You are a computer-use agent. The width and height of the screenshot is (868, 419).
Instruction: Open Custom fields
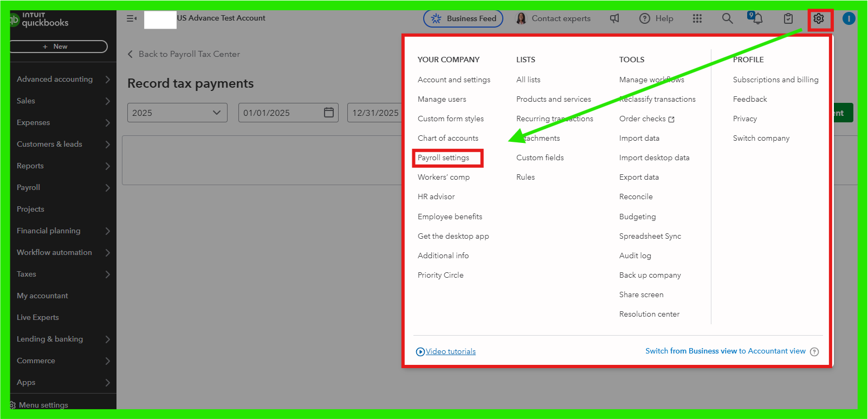(x=540, y=158)
